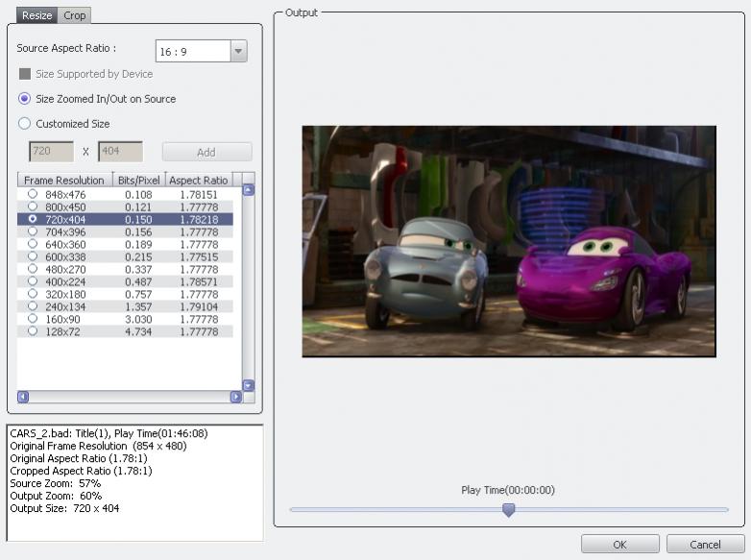Click the custom height field showing 404
This screenshot has width=751, height=560.
[x=120, y=152]
